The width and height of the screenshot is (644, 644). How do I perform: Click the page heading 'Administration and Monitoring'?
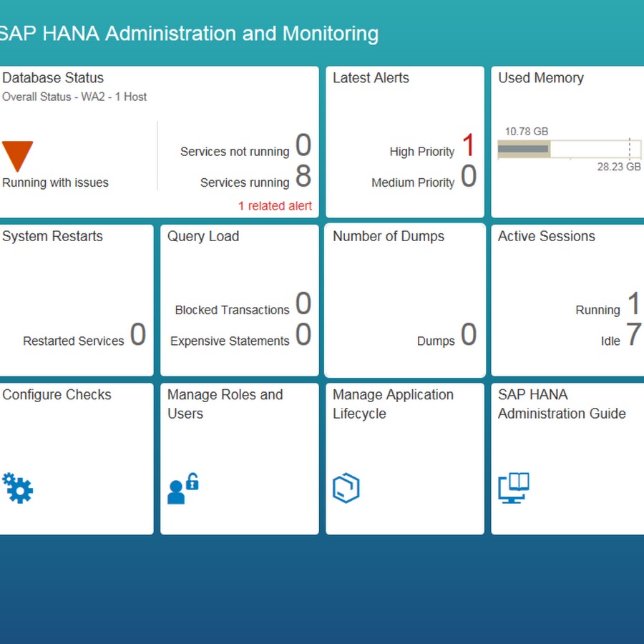(242, 34)
